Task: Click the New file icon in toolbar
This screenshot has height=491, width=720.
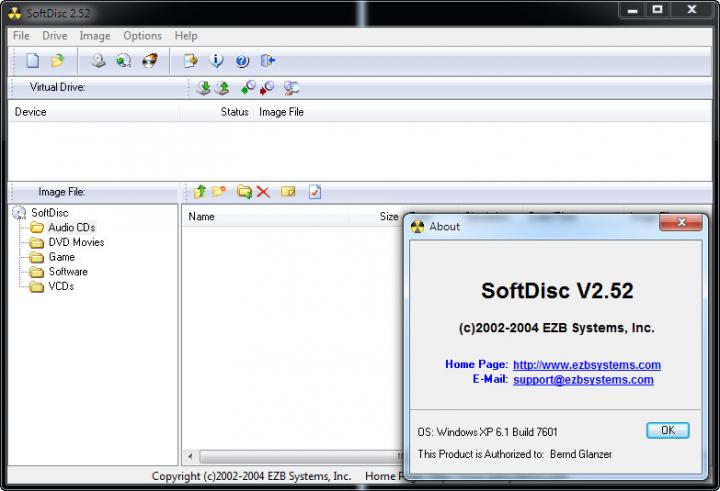Action: (32, 61)
